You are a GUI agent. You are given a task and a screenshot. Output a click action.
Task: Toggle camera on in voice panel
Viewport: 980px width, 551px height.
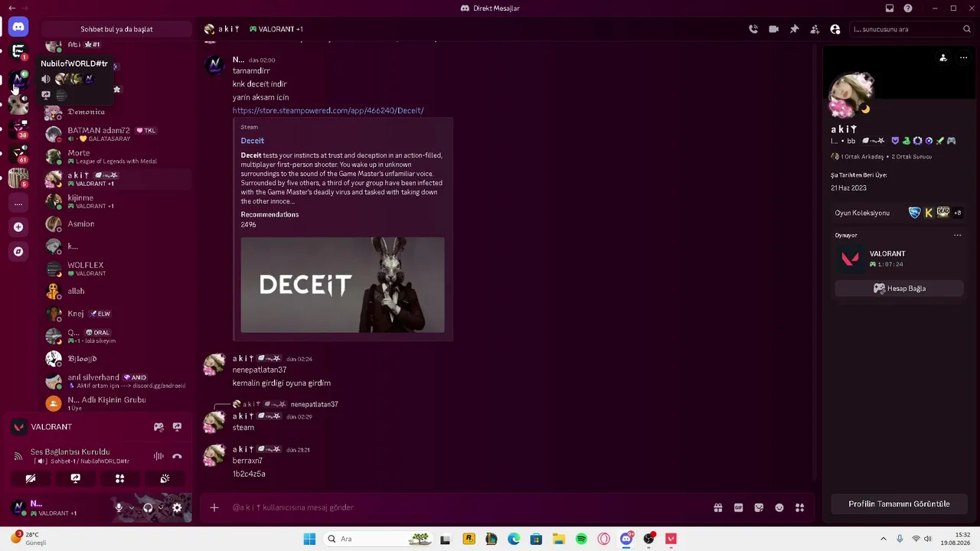pos(31,478)
